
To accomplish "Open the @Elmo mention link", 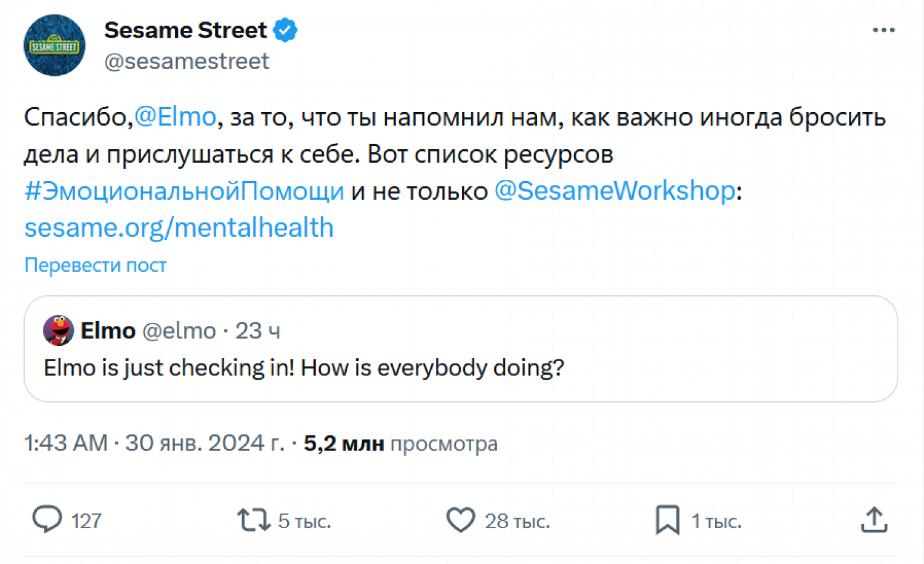I will click(176, 116).
